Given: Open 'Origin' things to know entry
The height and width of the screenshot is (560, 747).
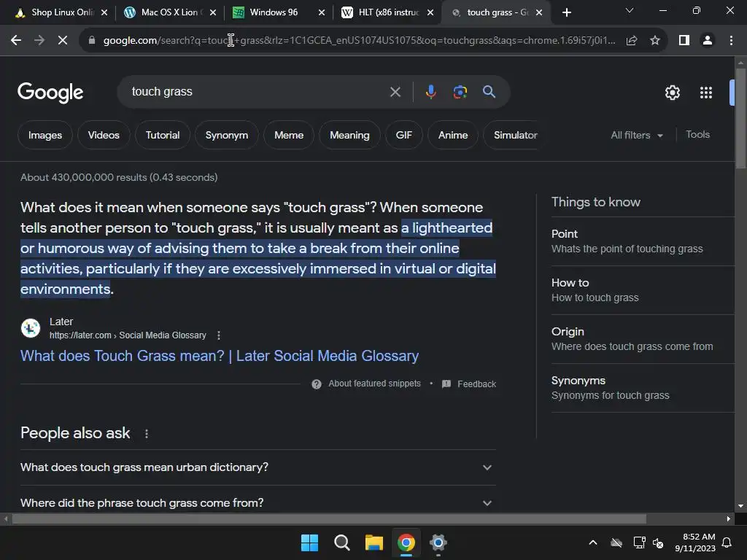Looking at the screenshot, I should pyautogui.click(x=643, y=339).
